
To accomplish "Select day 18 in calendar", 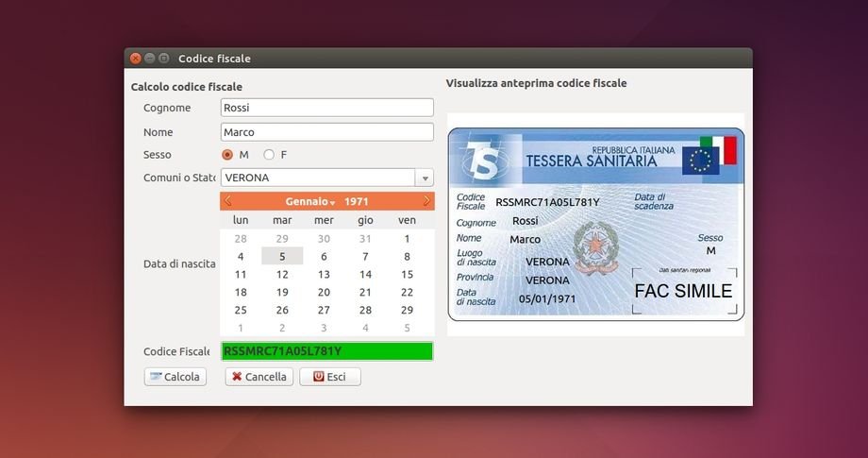I will 241,293.
